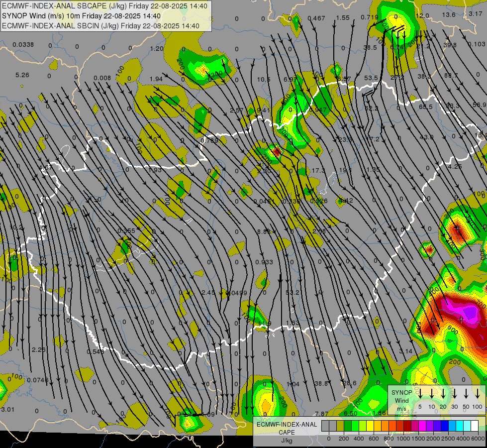
Task: Click the map value 1.63
Action: pos(292,323)
